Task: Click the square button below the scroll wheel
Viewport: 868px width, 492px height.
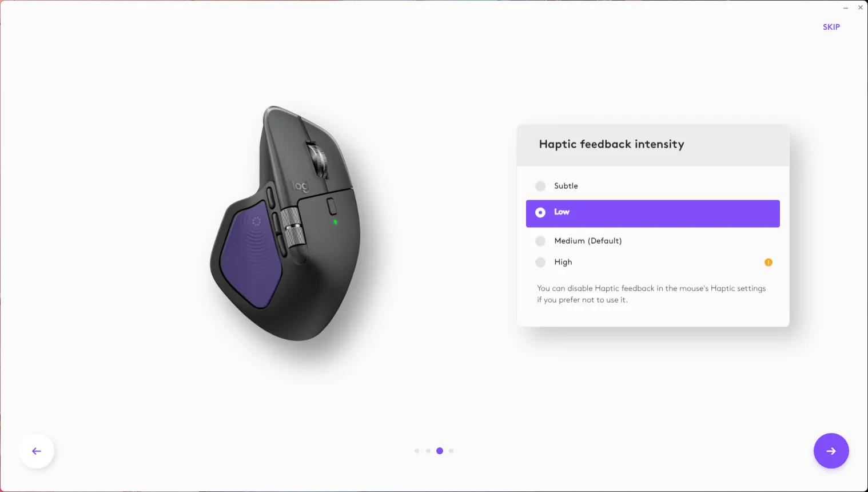Action: 332,206
